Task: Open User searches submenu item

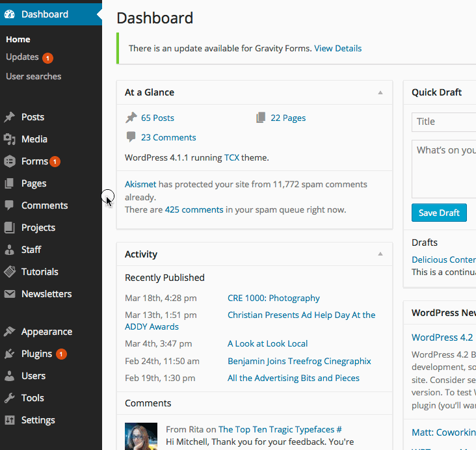Action: point(33,77)
